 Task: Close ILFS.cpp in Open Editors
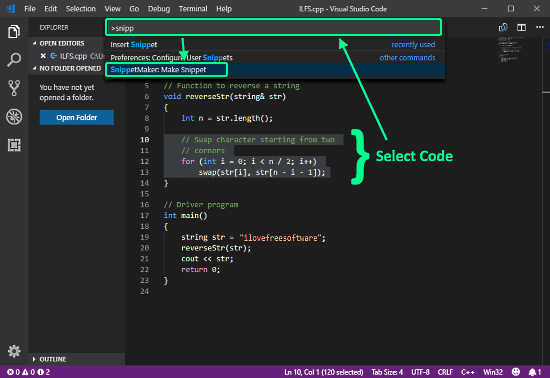[43, 56]
